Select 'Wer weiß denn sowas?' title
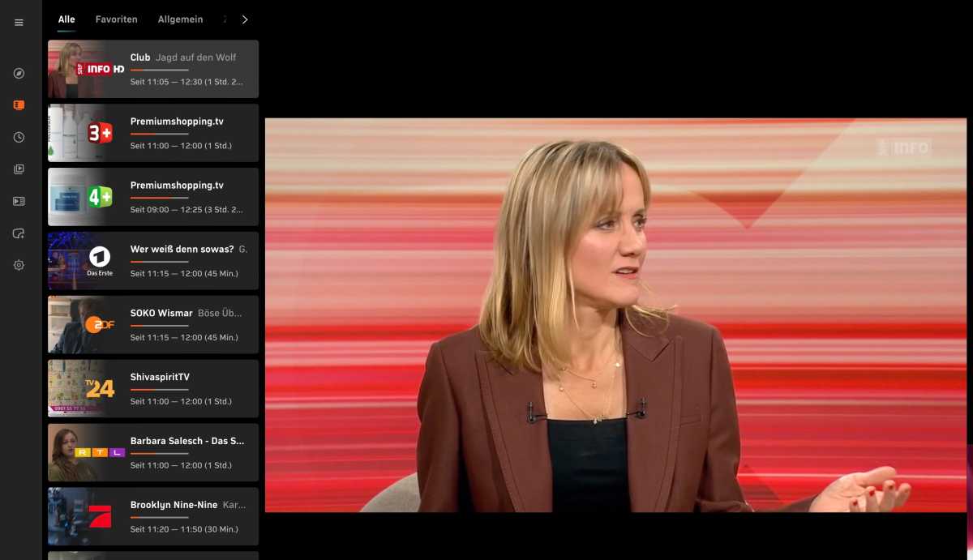The height and width of the screenshot is (560, 973). [182, 250]
